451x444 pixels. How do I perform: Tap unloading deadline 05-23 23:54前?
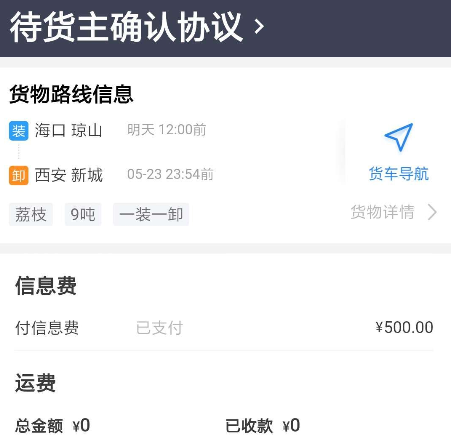tap(170, 174)
